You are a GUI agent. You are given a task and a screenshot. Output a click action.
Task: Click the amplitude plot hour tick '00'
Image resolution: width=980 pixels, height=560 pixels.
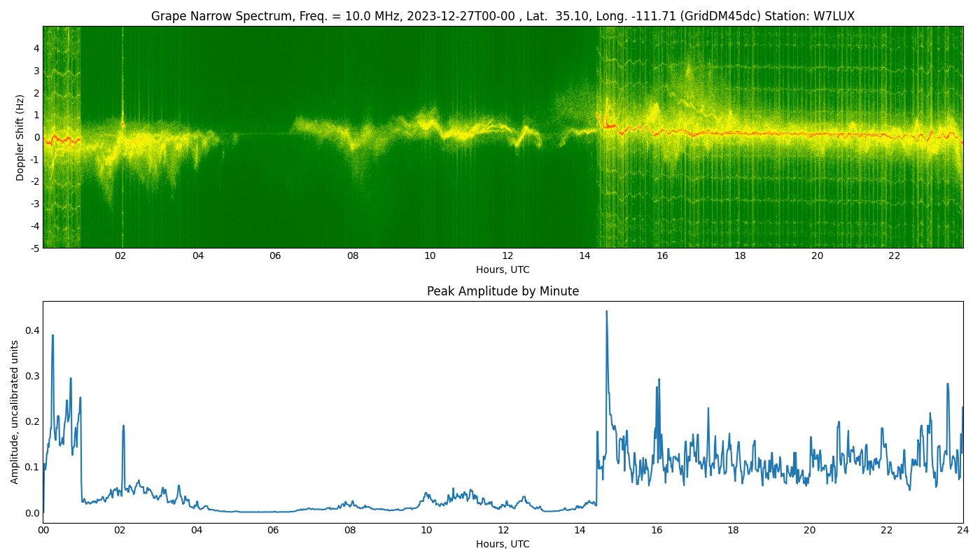click(x=43, y=531)
